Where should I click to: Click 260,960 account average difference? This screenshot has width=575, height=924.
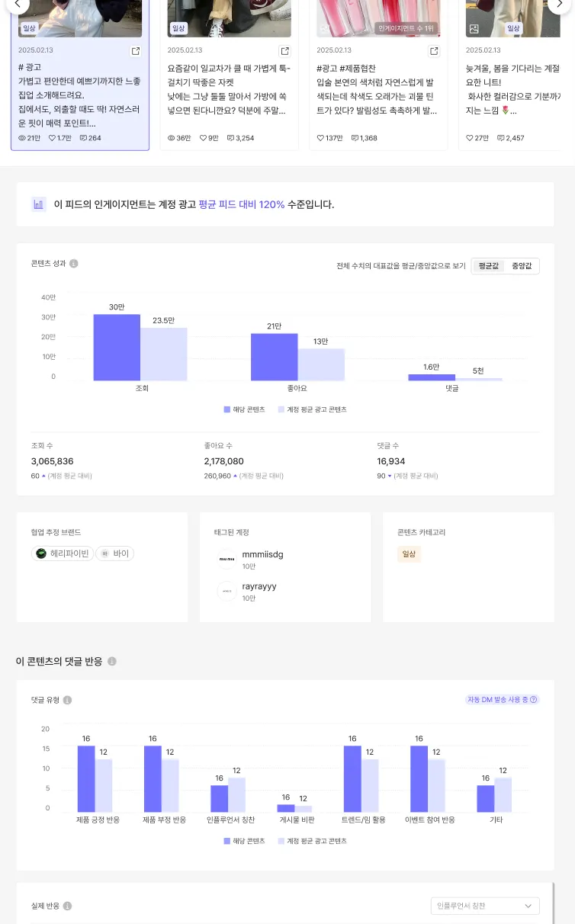[x=217, y=476]
